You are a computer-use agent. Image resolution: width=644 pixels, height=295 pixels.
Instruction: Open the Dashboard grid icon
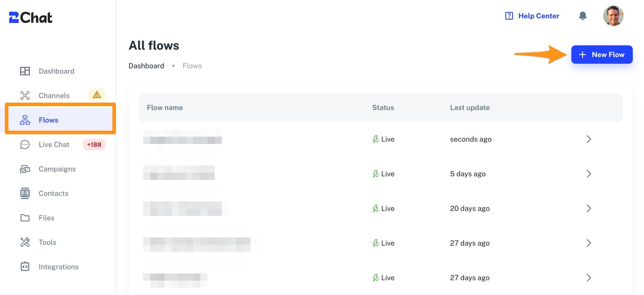click(x=25, y=71)
